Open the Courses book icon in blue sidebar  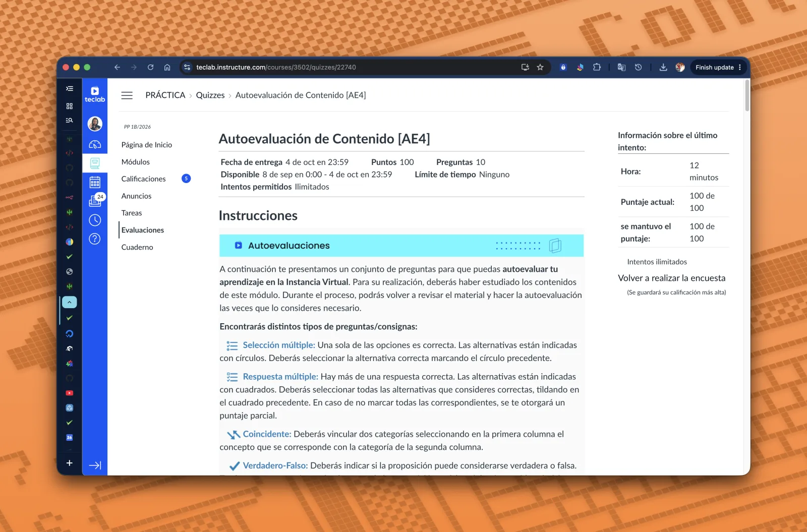click(95, 163)
